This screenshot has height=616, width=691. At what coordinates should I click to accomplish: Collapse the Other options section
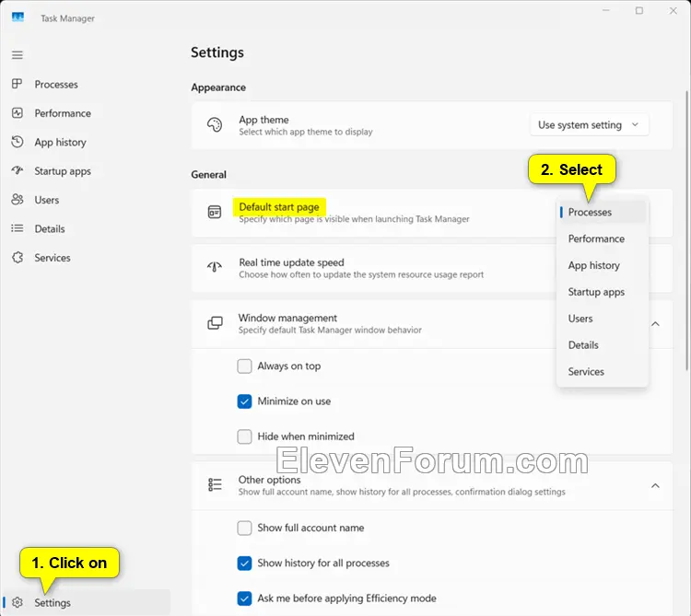pyautogui.click(x=655, y=485)
